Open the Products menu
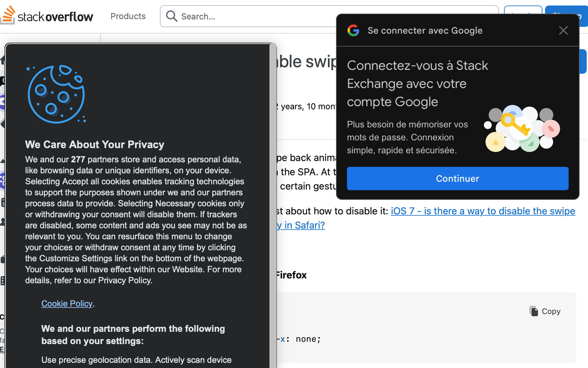Image resolution: width=588 pixels, height=368 pixels. point(128,16)
